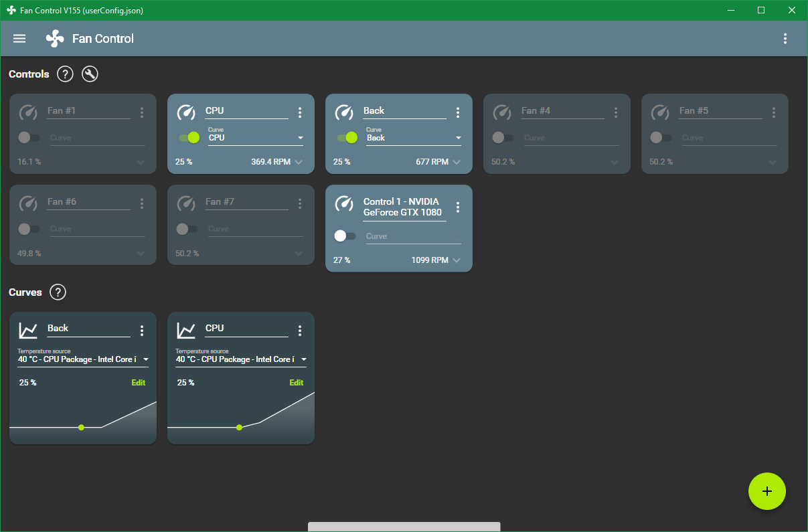This screenshot has height=532, width=808.
Task: Turn off the Back fan control toggle
Action: [347, 138]
